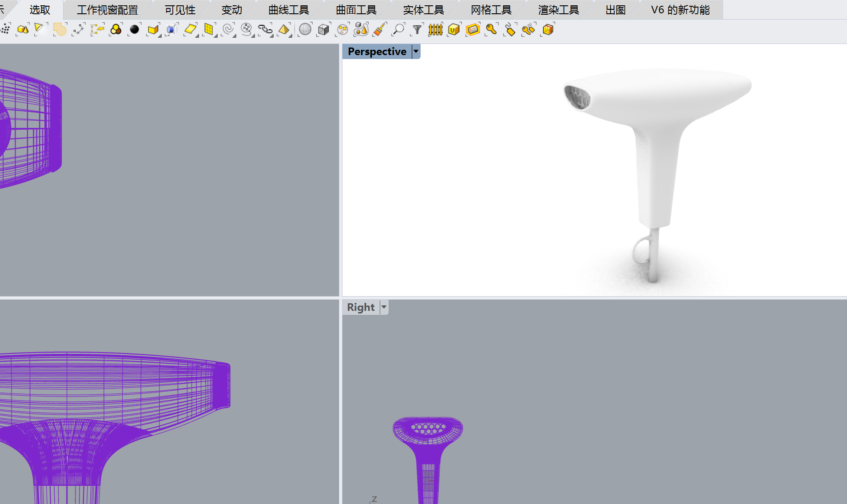Click the chain link selection icon
Screen dimensions: 847x504
[x=265, y=30]
